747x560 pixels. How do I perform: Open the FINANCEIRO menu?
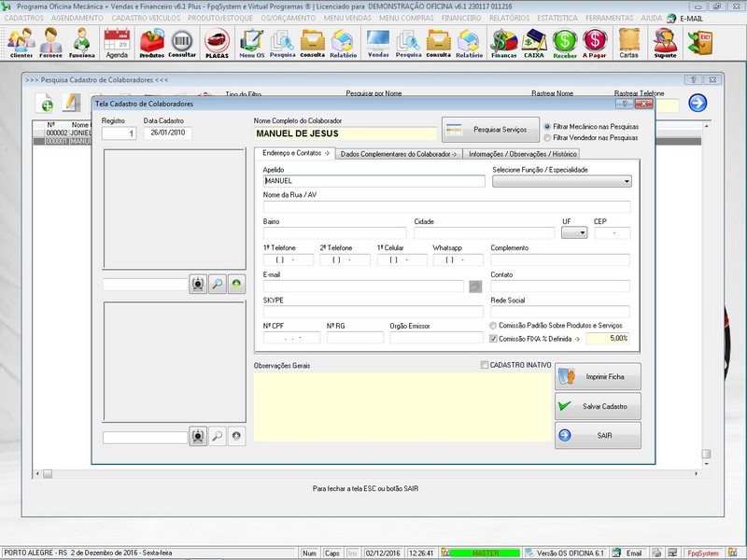click(x=461, y=18)
